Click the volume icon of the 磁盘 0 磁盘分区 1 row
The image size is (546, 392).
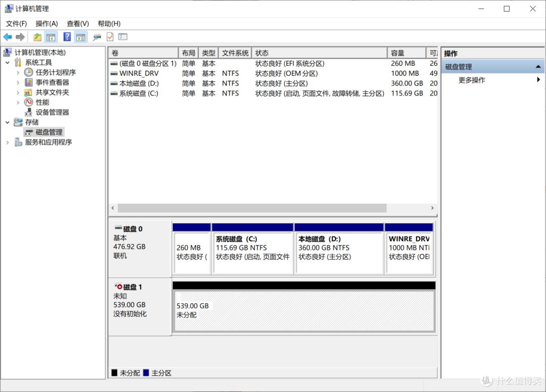[x=114, y=64]
